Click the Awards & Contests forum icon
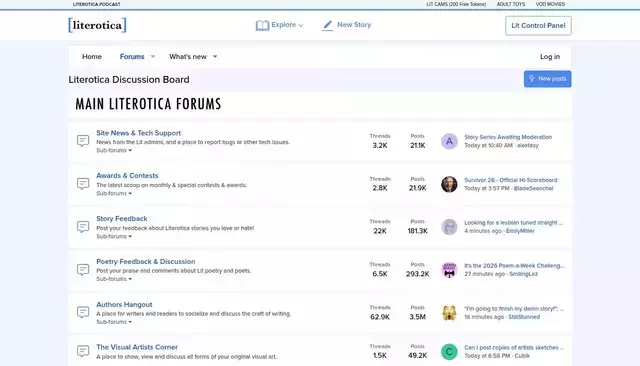Viewport: 640px width, 366px height. (x=83, y=184)
